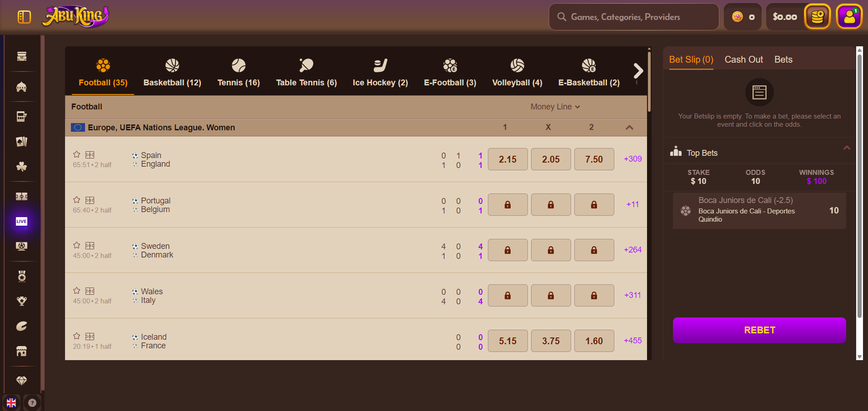Collapse the Top Bets panel
The height and width of the screenshot is (411, 868).
[846, 148]
